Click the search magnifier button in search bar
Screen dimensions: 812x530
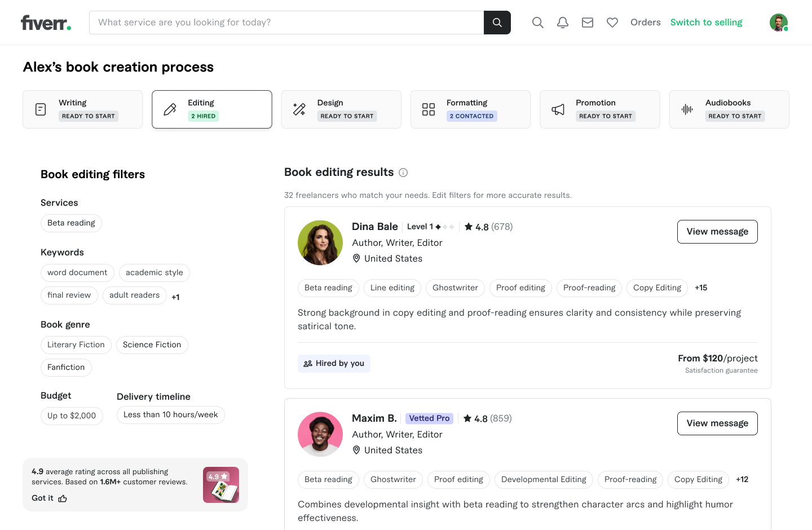pyautogui.click(x=497, y=23)
